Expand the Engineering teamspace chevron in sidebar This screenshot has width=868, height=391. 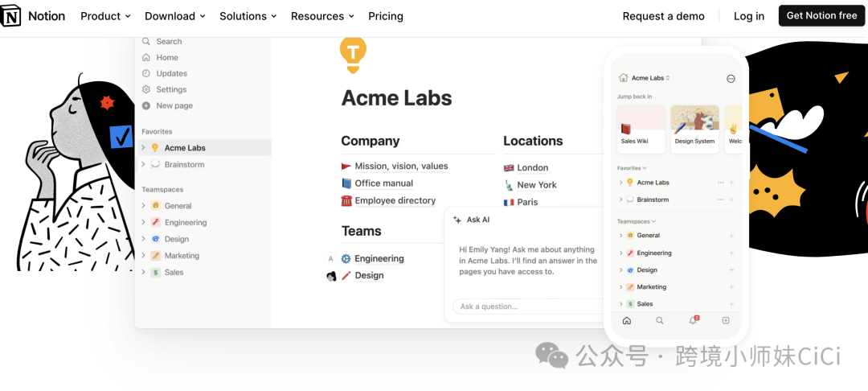pyautogui.click(x=143, y=222)
